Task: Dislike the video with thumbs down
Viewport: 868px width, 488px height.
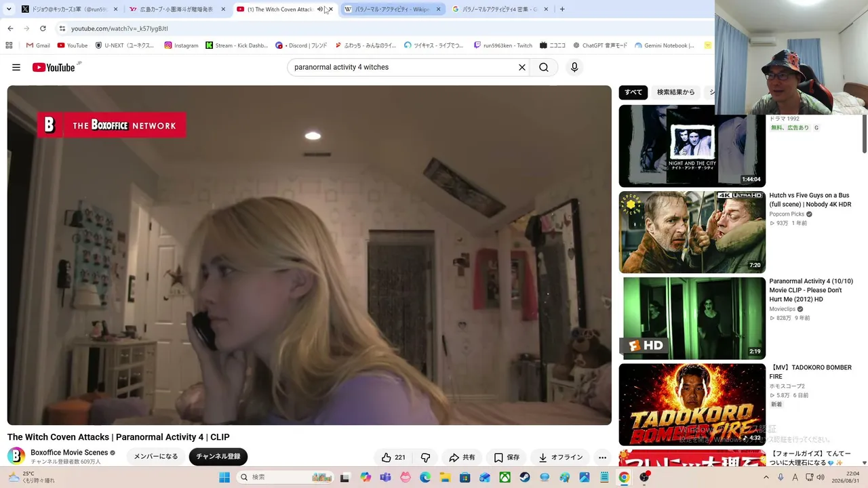Action: (x=425, y=457)
